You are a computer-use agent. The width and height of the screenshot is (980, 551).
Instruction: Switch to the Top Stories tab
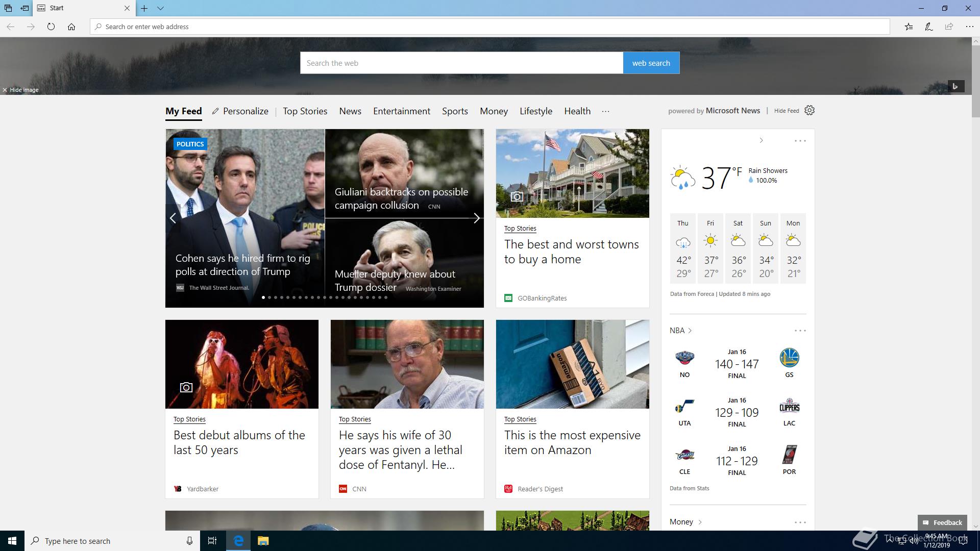(305, 111)
